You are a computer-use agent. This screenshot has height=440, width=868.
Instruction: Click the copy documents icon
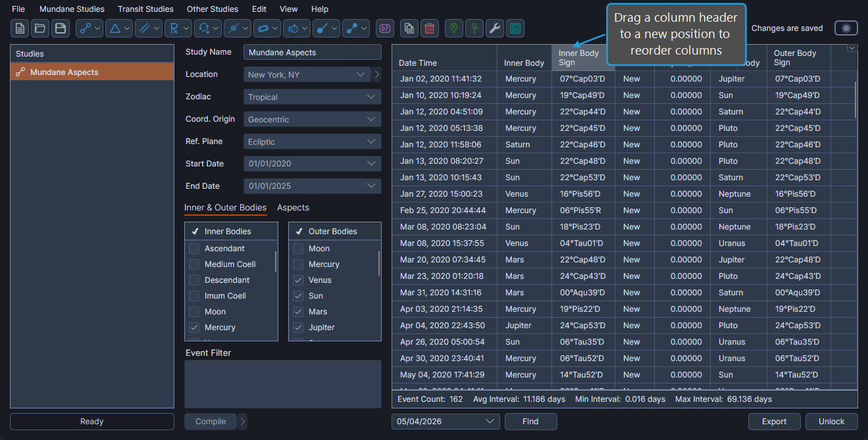point(409,28)
